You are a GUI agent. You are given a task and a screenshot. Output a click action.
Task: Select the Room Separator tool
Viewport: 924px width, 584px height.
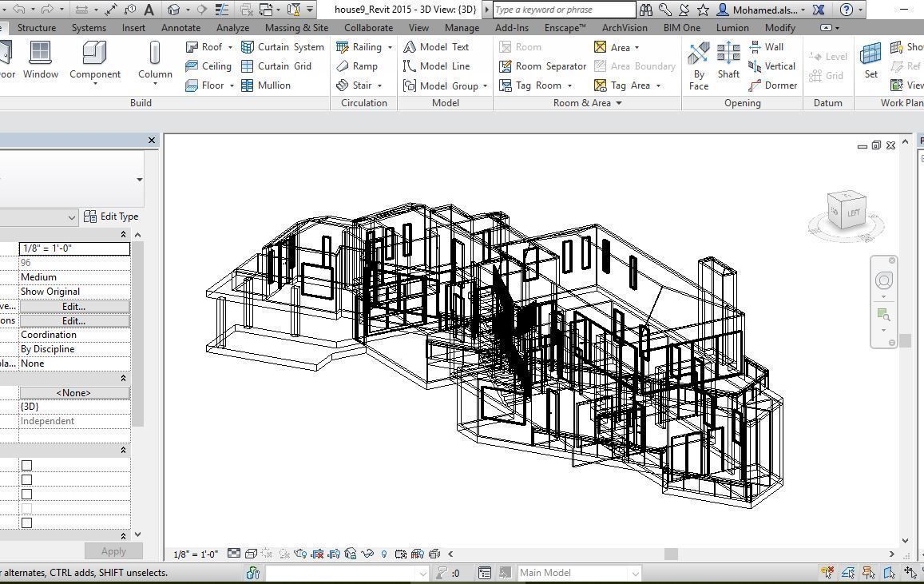pos(543,66)
